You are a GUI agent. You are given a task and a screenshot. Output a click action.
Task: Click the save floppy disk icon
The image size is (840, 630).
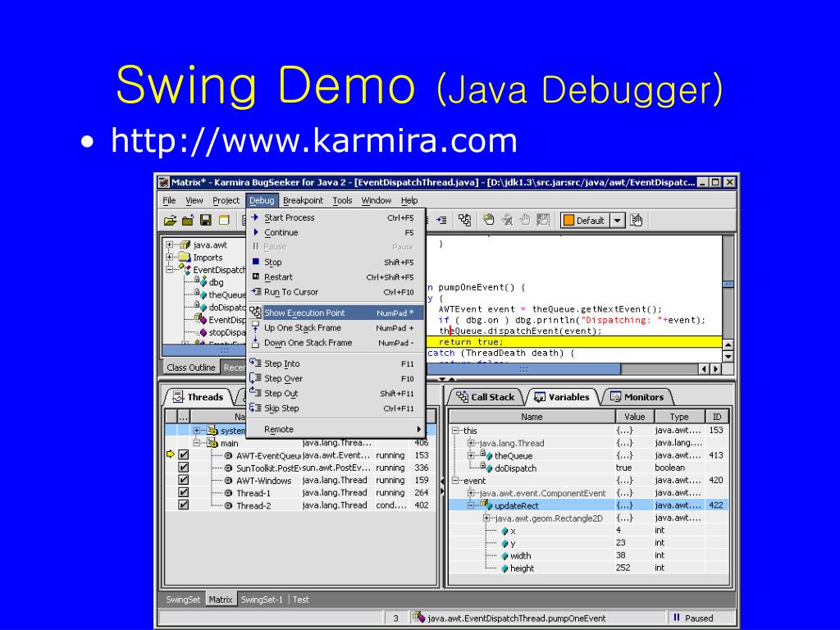click(x=206, y=220)
